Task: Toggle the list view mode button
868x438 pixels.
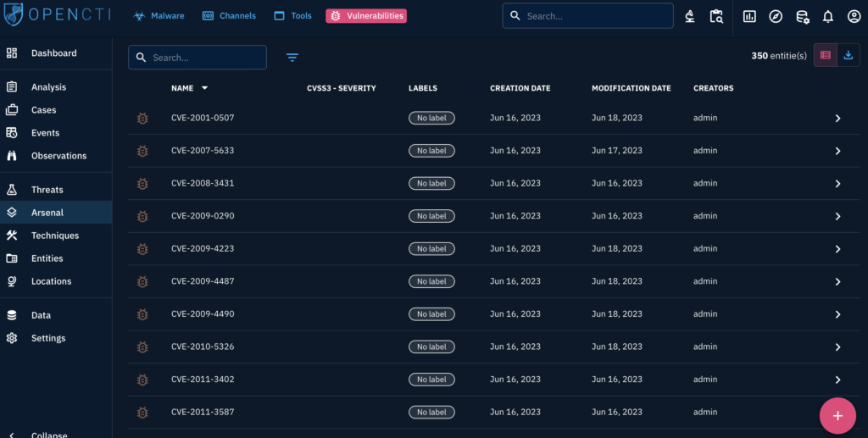Action: [x=825, y=56]
